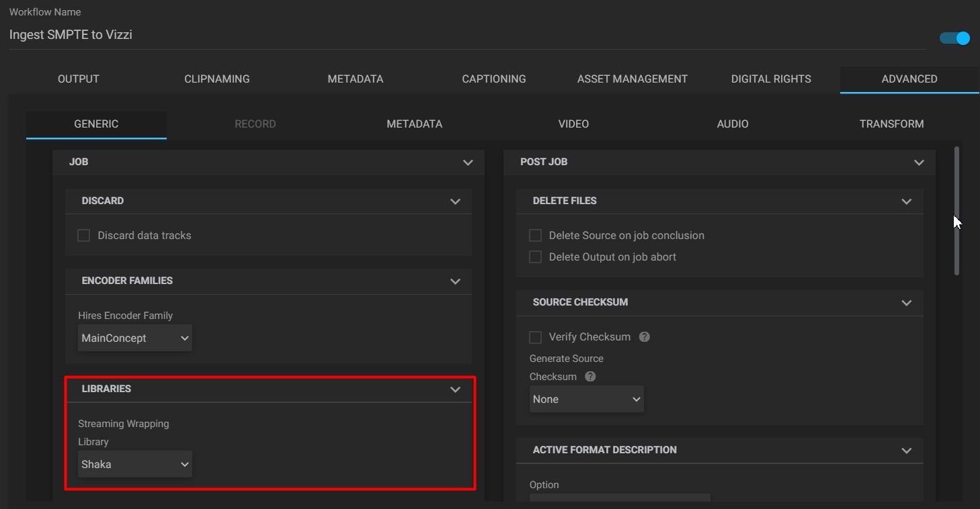This screenshot has width=980, height=509.
Task: Collapse the ACTIVE FORMAT DESCRIPTION section
Action: [907, 450]
